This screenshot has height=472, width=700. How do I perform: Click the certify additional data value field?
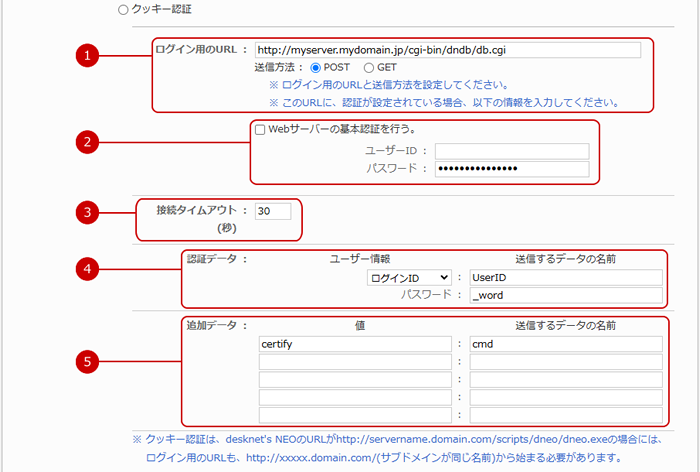tap(355, 344)
